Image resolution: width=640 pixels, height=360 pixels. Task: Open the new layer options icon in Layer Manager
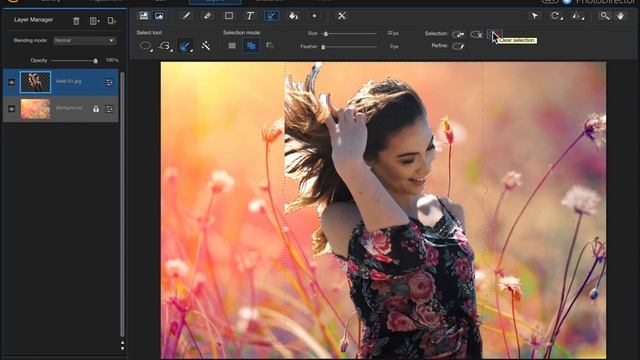pyautogui.click(x=111, y=20)
